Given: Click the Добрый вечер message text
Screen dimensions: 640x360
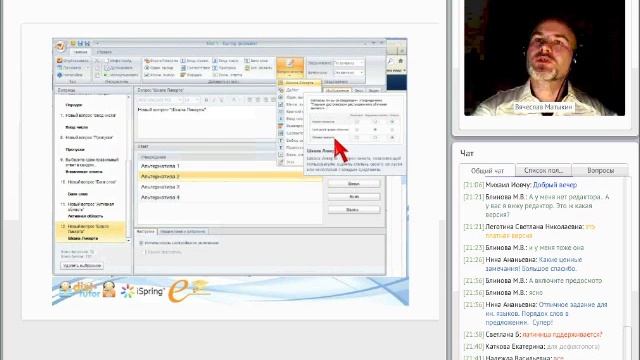Looking at the screenshot, I should 555,185.
